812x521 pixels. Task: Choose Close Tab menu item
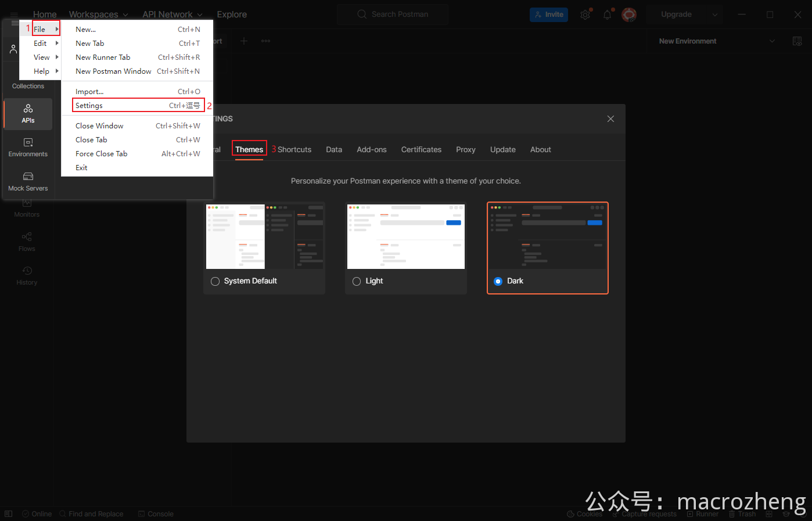pos(138,139)
